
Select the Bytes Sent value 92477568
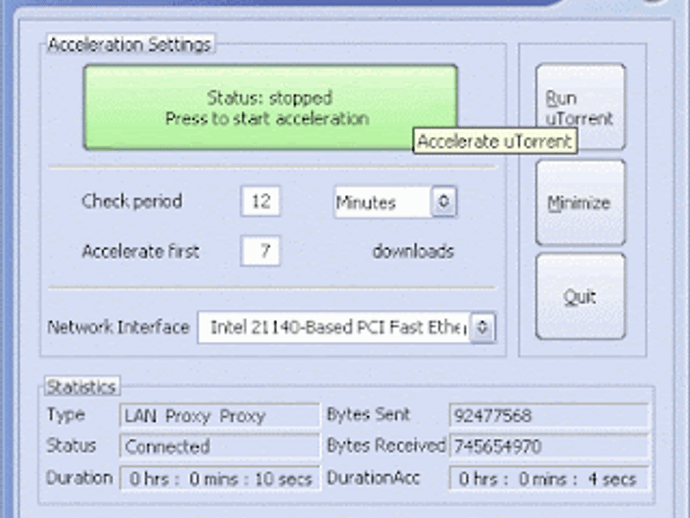(549, 415)
